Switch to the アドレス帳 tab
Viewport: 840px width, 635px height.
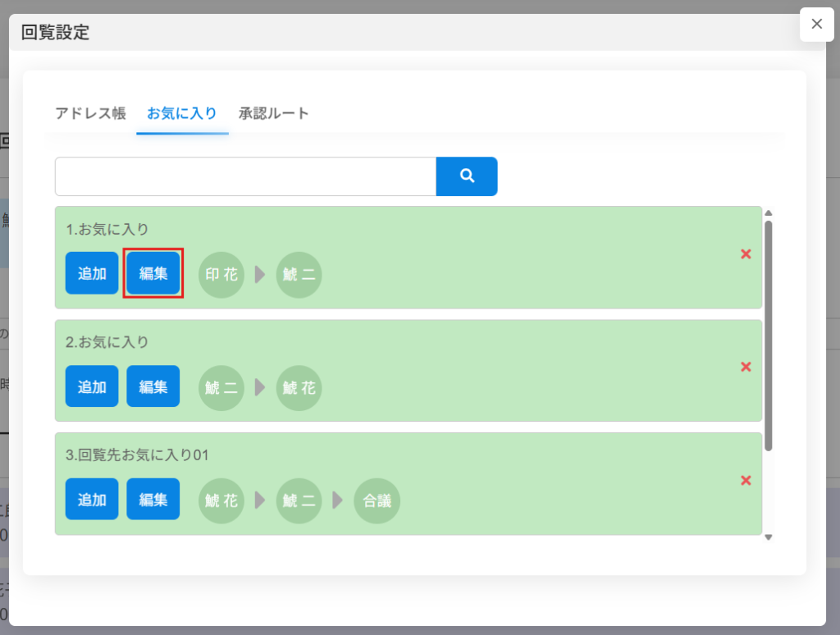(90, 113)
